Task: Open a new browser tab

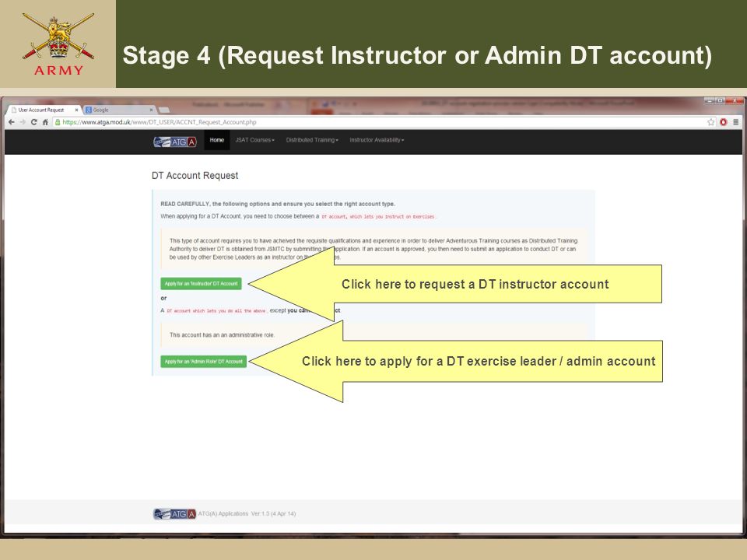Action: [164, 110]
